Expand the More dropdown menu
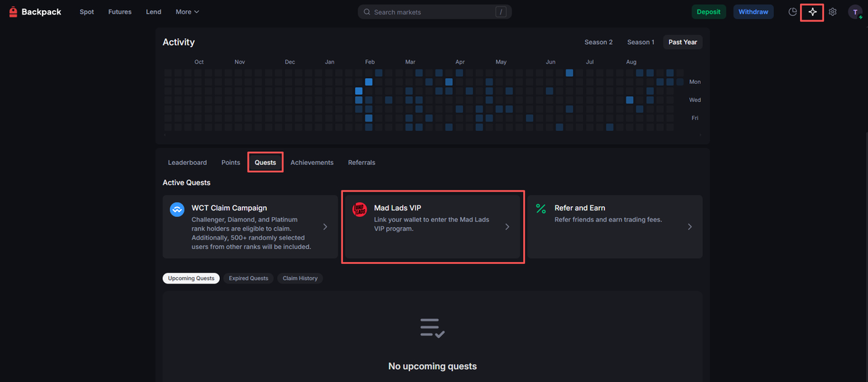868x382 pixels. coord(187,12)
